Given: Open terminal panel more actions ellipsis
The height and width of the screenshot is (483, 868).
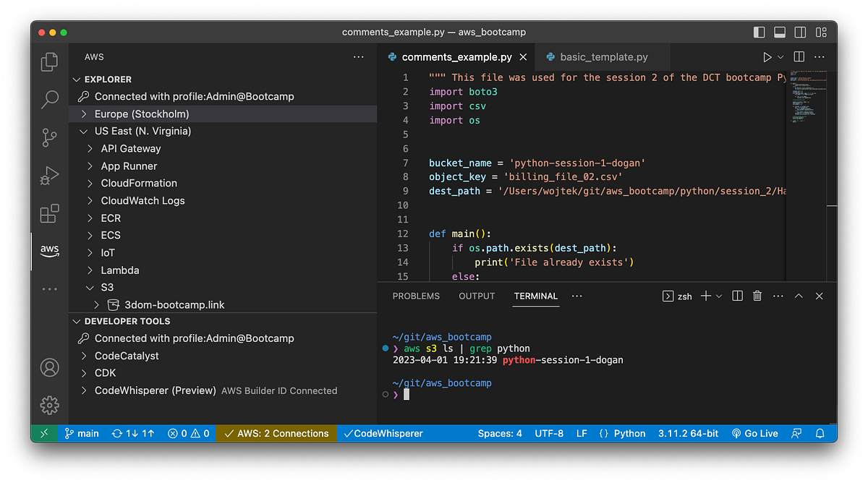Looking at the screenshot, I should coord(778,296).
